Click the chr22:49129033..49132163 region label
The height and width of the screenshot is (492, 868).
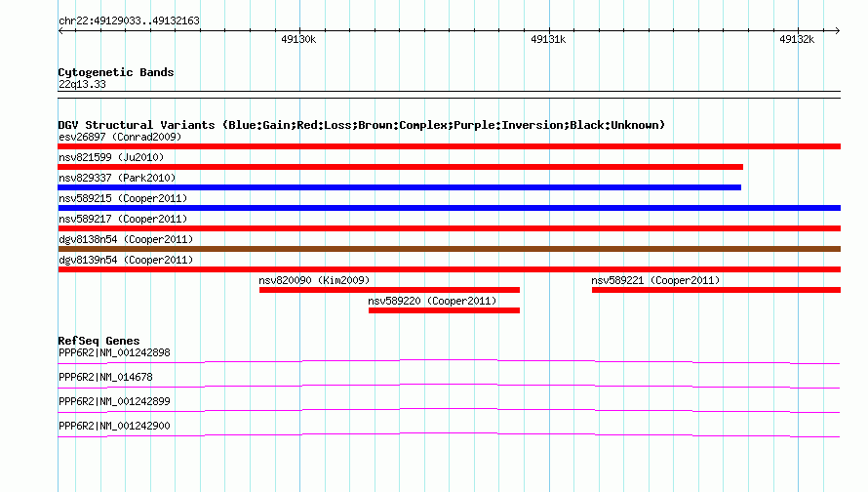(x=129, y=20)
